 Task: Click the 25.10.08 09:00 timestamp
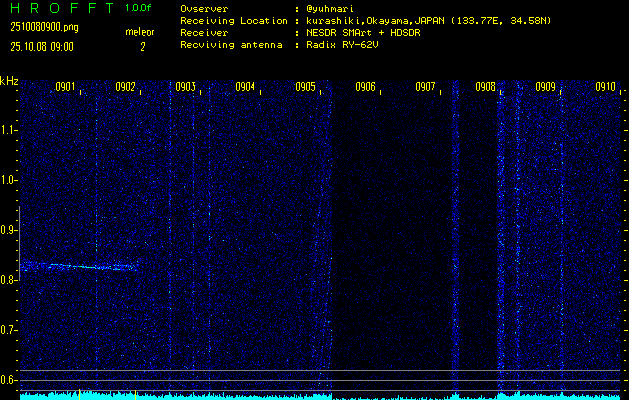point(43,46)
